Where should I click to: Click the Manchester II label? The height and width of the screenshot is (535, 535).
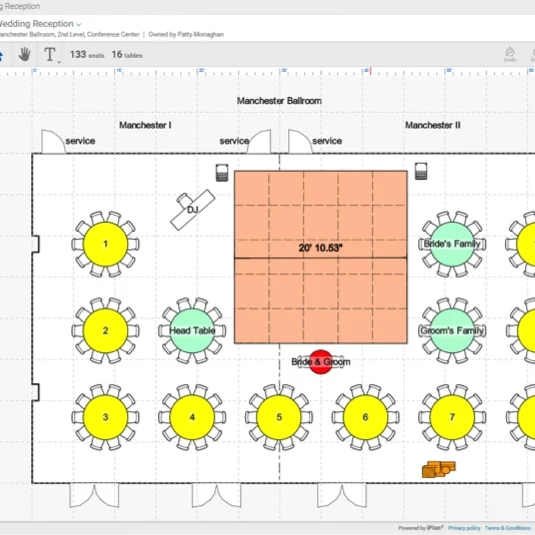pos(433,125)
